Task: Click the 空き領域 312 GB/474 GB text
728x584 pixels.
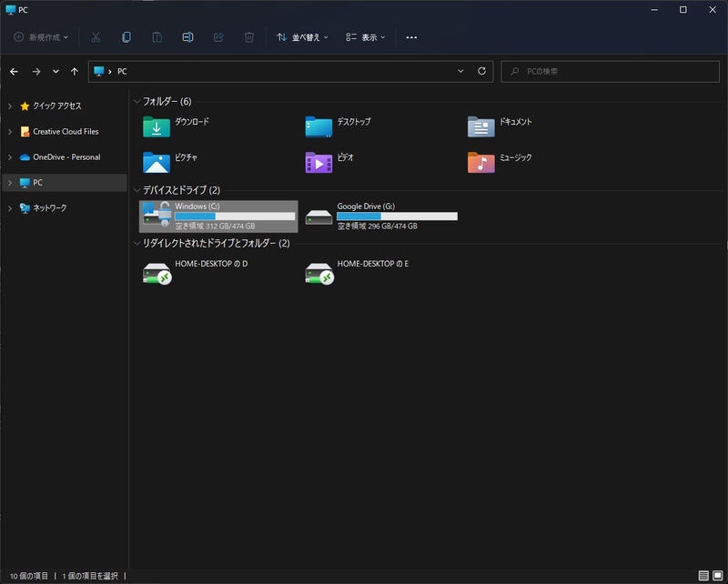Action: point(215,227)
